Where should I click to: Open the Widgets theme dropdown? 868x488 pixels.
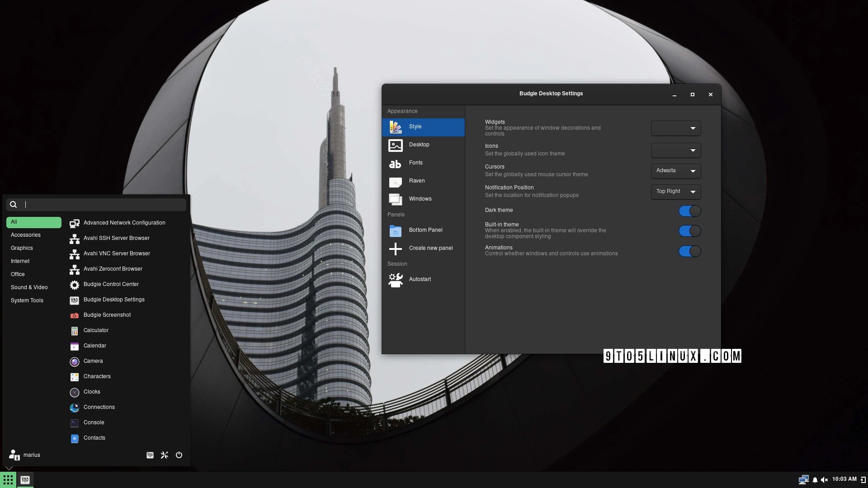[676, 128]
